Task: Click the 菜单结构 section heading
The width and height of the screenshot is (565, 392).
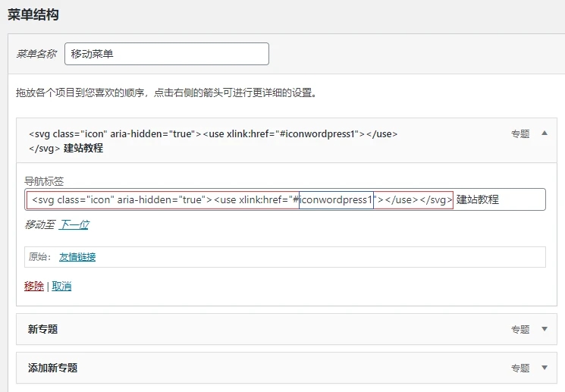Action: [33, 14]
